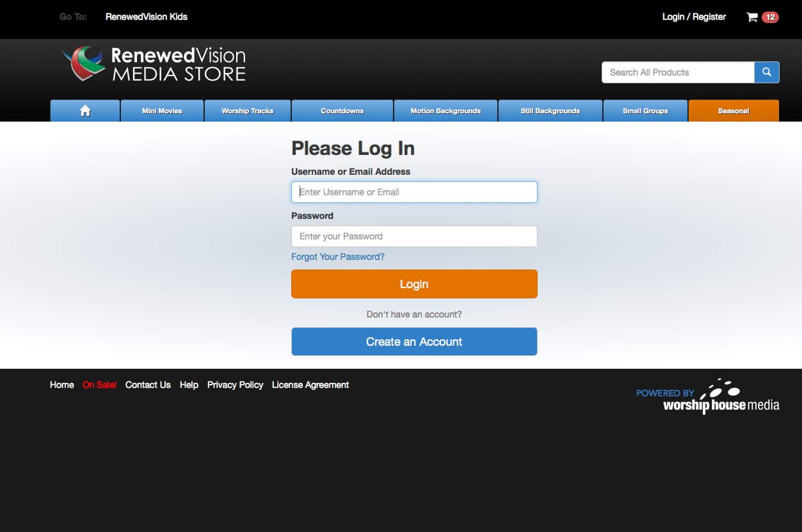Click the "Don't have an account?" text
Viewport: 802px width, 532px height.
pos(414,314)
